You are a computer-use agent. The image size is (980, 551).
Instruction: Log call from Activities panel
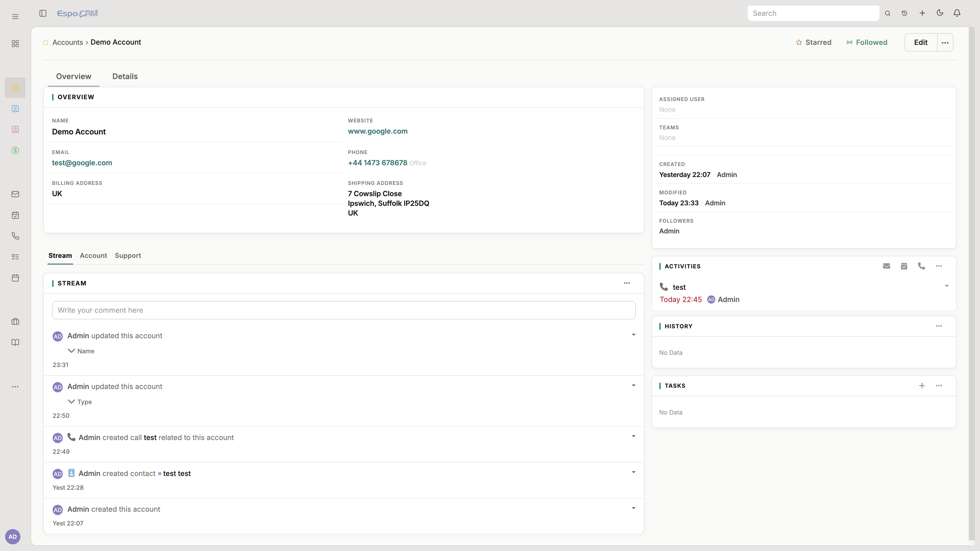(921, 266)
